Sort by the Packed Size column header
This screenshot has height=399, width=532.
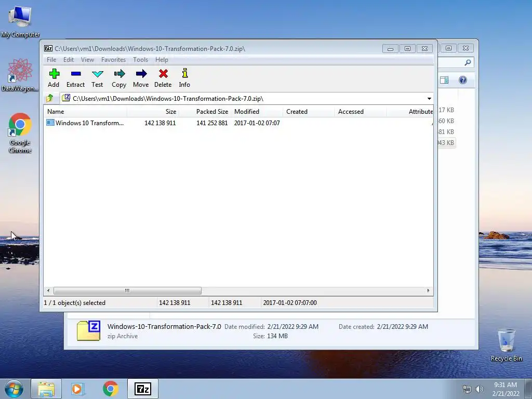point(205,112)
